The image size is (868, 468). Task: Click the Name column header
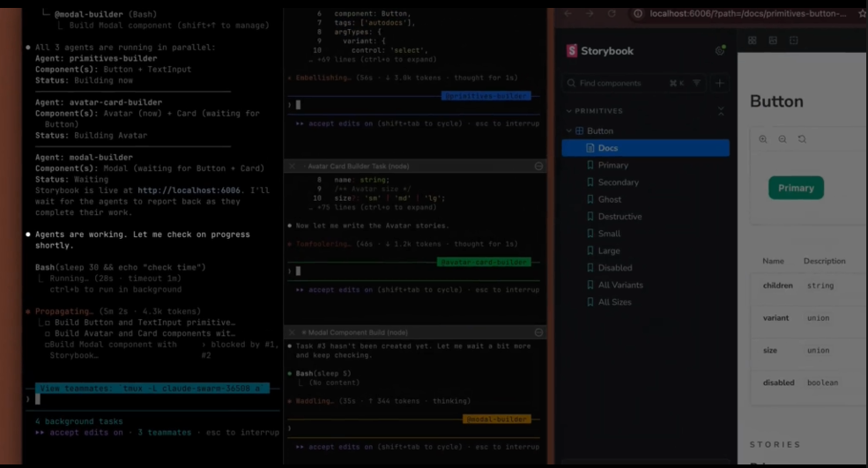click(773, 261)
